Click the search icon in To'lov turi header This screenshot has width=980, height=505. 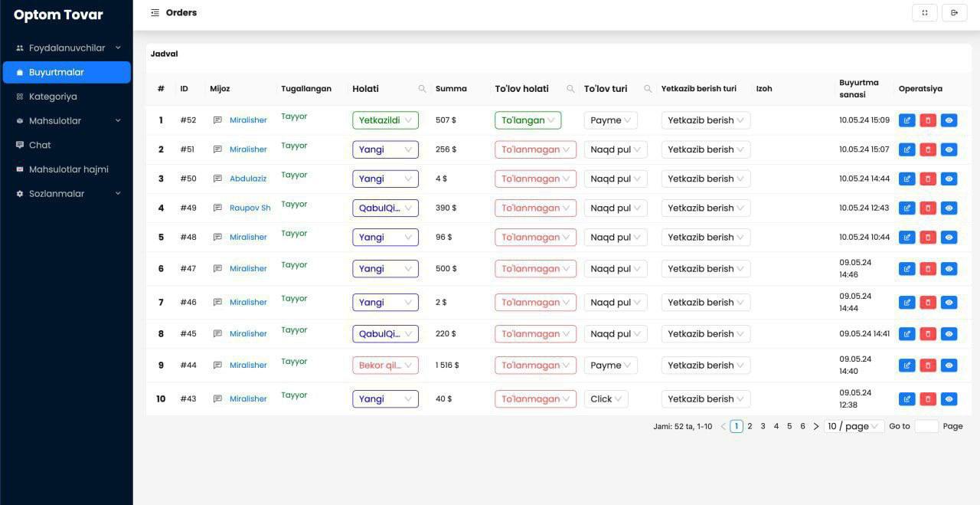[x=648, y=89]
